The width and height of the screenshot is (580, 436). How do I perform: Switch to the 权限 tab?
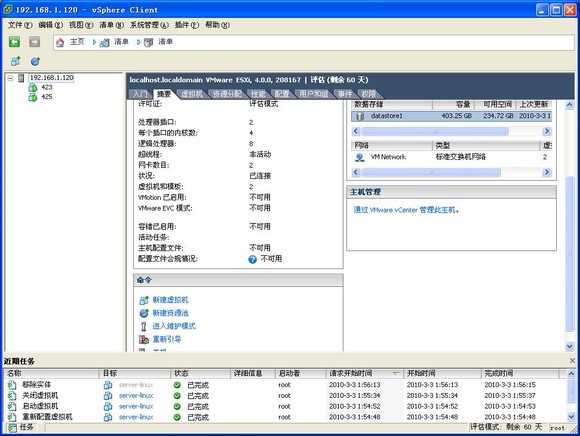pos(368,94)
